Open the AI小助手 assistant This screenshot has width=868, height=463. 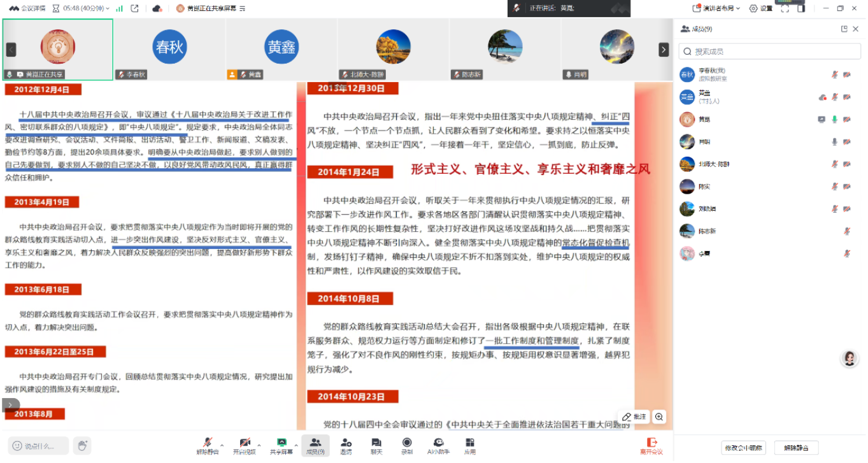point(438,445)
